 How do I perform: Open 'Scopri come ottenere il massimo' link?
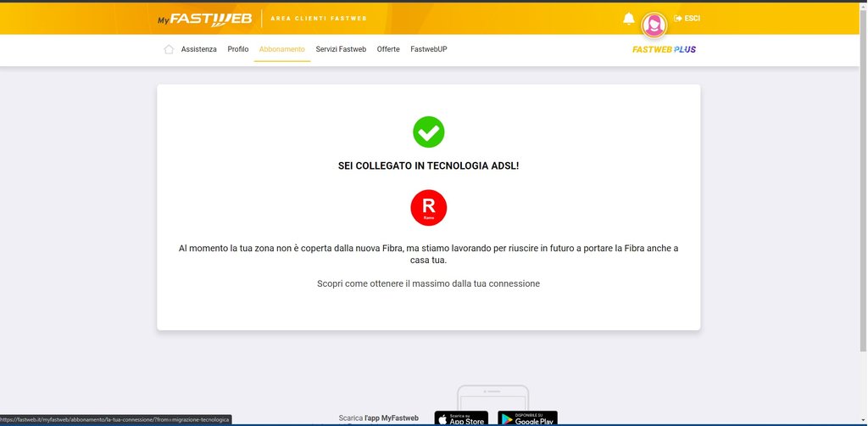point(428,283)
